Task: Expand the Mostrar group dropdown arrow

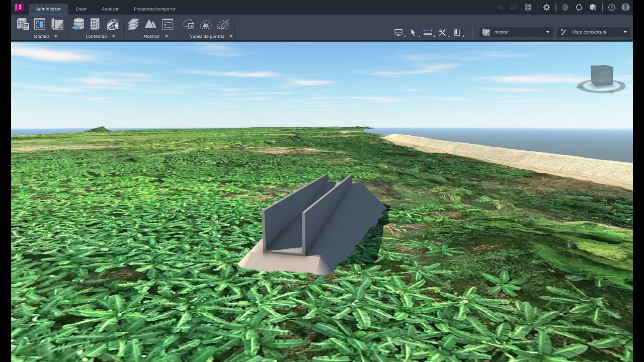Action: click(x=166, y=37)
